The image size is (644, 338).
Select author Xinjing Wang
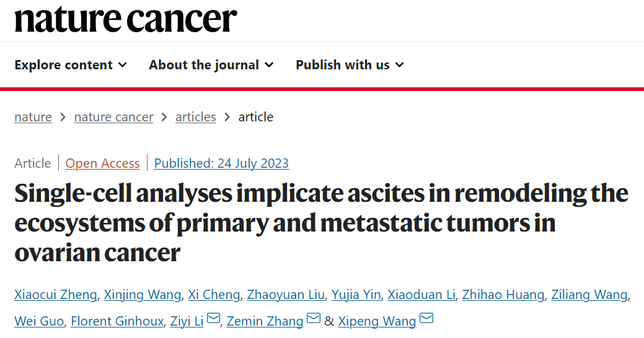pos(143,295)
